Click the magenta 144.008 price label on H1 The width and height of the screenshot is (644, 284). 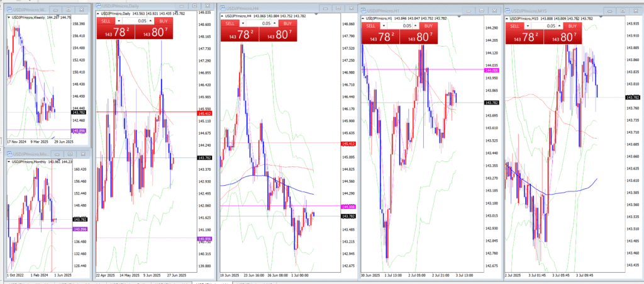[x=492, y=71]
